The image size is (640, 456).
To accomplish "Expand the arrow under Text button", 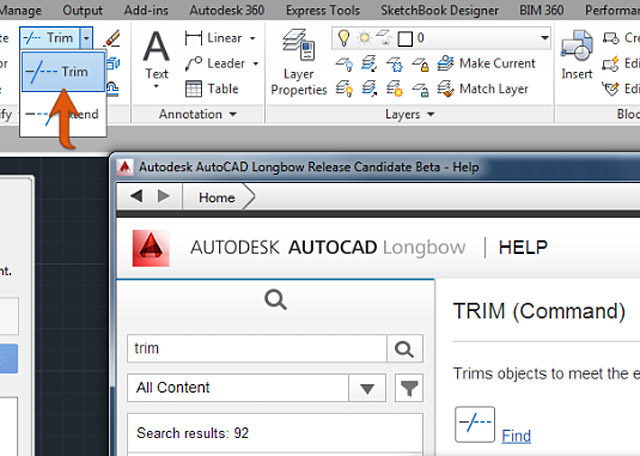I will pyautogui.click(x=156, y=86).
